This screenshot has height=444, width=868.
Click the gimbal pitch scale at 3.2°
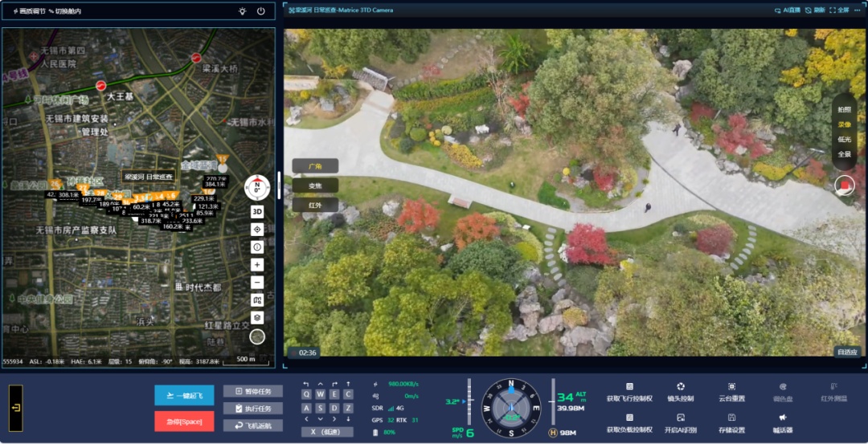[470, 401]
